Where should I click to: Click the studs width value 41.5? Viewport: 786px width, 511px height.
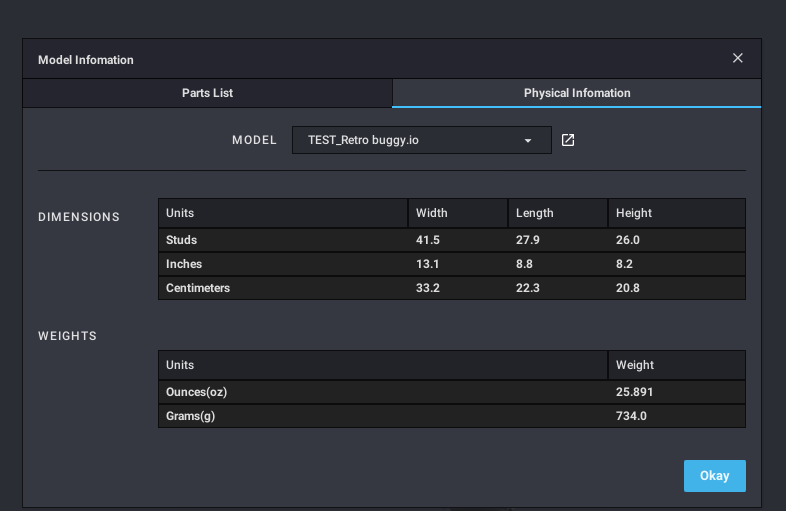click(x=428, y=240)
